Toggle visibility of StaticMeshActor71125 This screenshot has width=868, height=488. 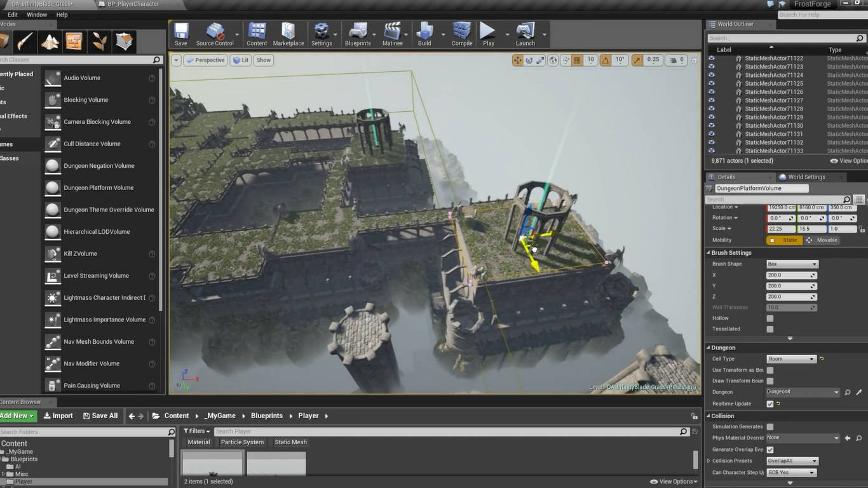(712, 83)
